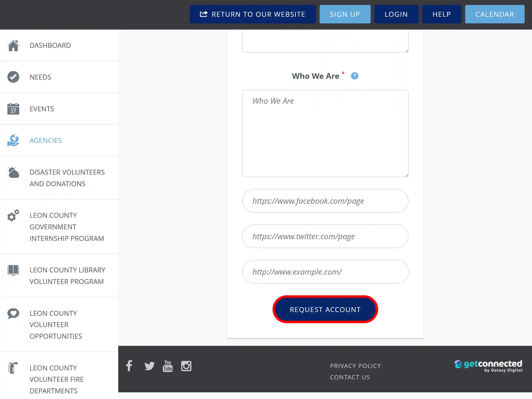Open the YouTube footer icon
Screen dimensions: 532x399
[168, 366]
